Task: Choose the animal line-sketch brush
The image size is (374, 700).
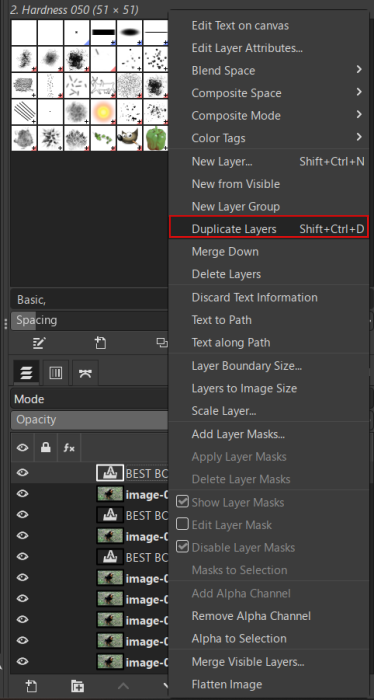Action: (x=103, y=85)
